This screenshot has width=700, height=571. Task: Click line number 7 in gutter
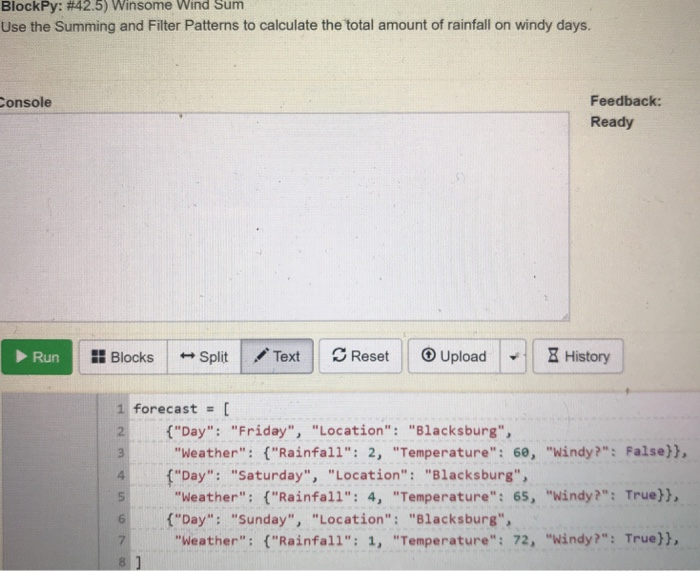point(121,541)
